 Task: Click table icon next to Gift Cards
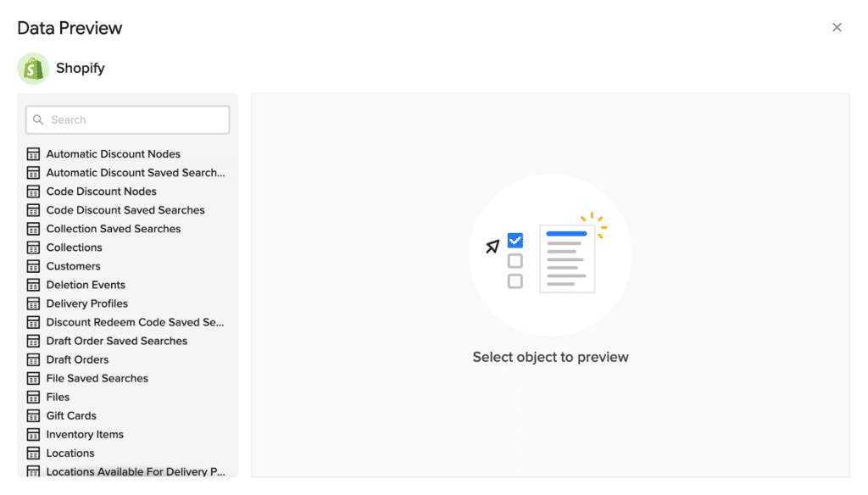pos(33,415)
